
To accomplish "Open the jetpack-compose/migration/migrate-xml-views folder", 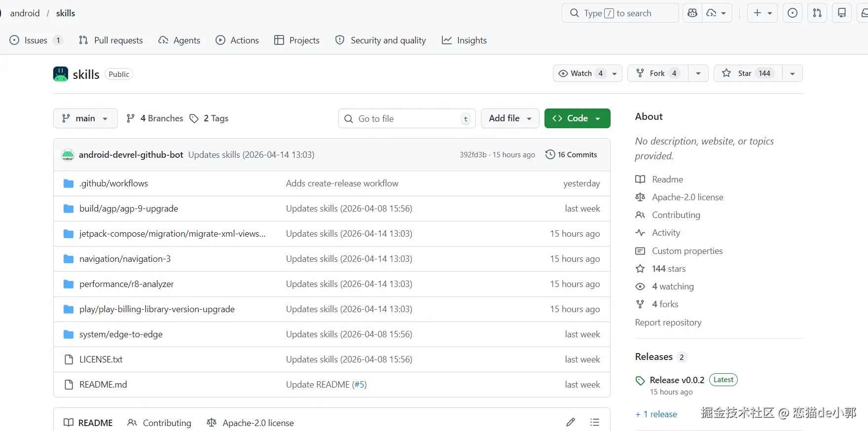I will [x=173, y=234].
